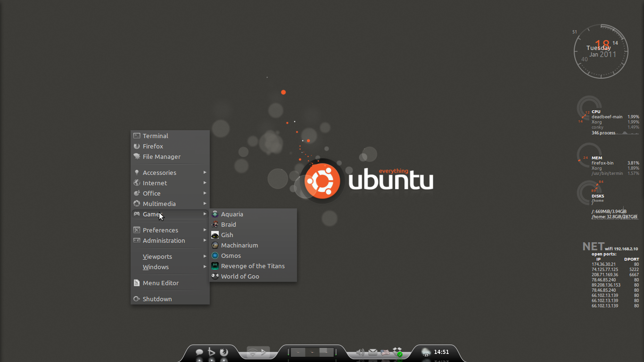Click the Office category icon

(137, 193)
